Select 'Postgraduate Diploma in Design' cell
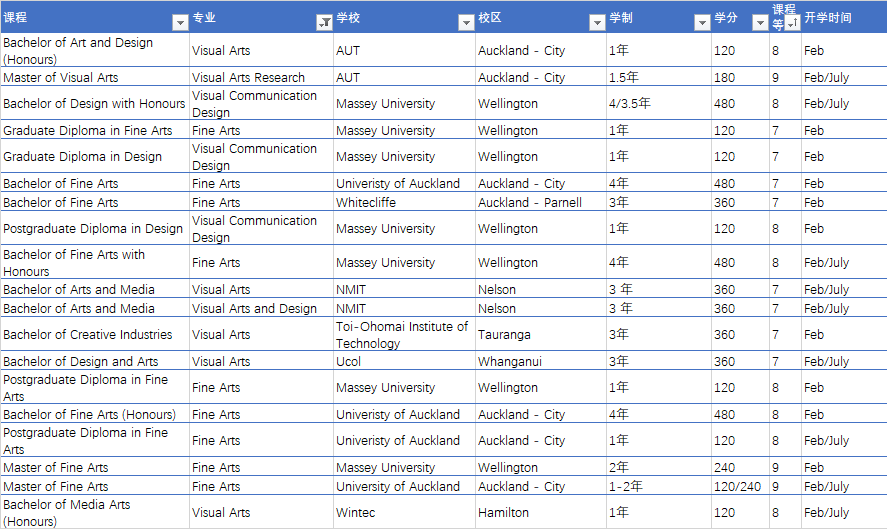This screenshot has height=529, width=887. 95,229
